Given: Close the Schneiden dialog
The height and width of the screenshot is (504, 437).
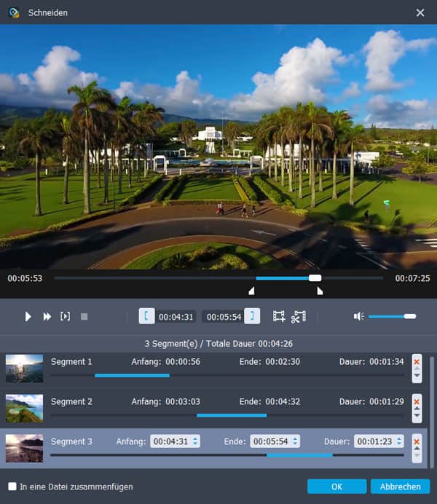Looking at the screenshot, I should point(420,12).
